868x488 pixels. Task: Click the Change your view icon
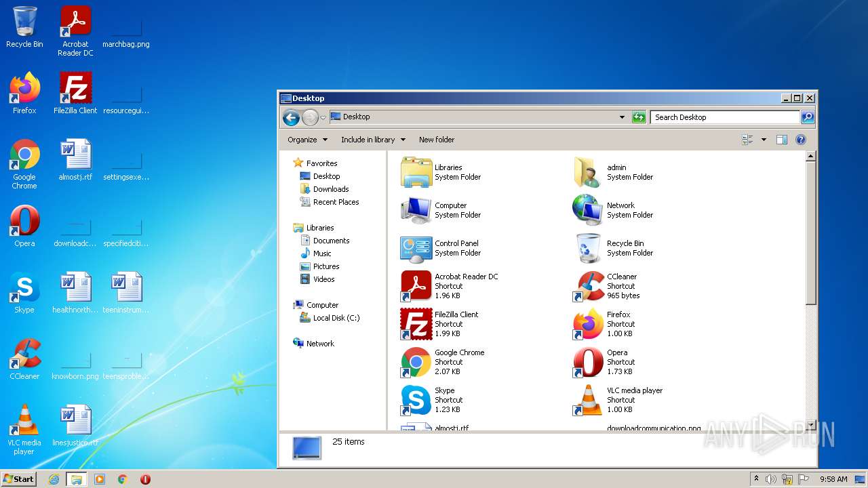[748, 140]
